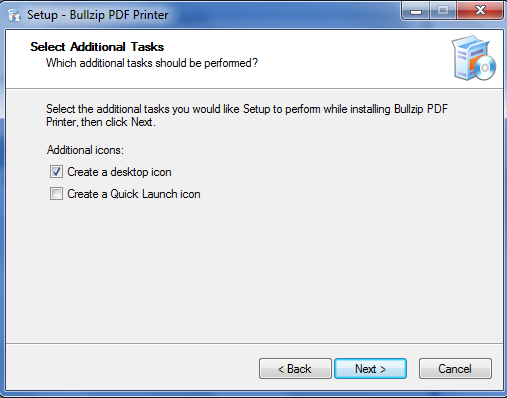Viewport: 507px width, 398px height.
Task: Click the 'Select Additional Tasks' heading
Action: (97, 47)
